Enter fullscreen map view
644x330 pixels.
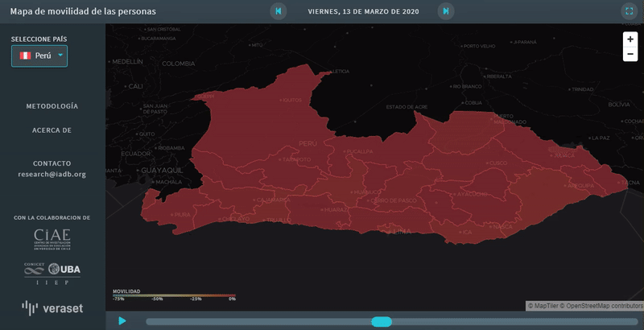[x=629, y=11]
